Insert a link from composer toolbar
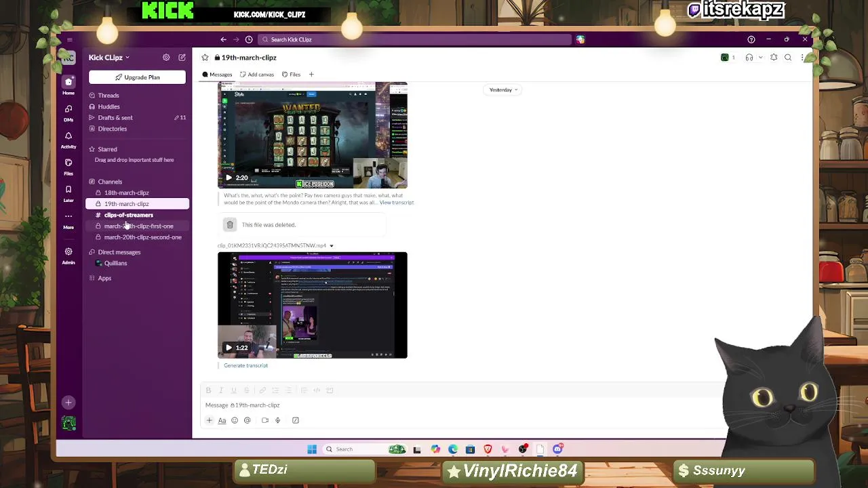Image resolution: width=868 pixels, height=488 pixels. coord(262,390)
